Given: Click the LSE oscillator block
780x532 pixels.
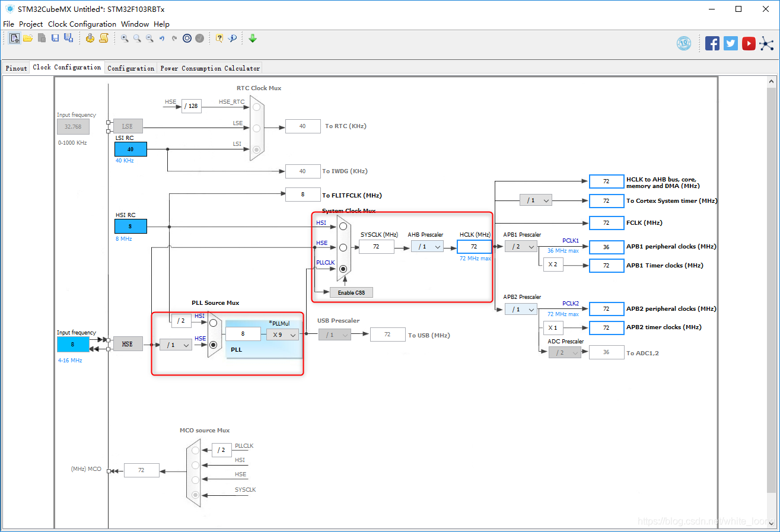Looking at the screenshot, I should pyautogui.click(x=128, y=126).
